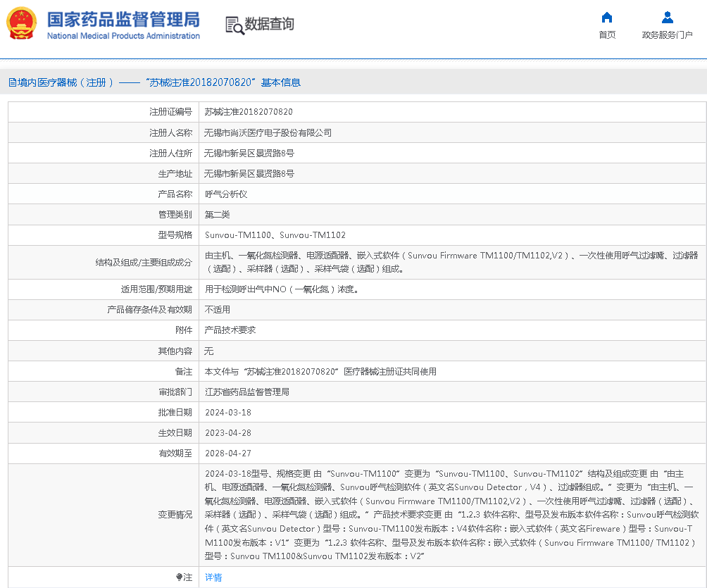This screenshot has width=707, height=588.
Task: Click the 国家药品监督管理局 site title
Action: point(123,19)
